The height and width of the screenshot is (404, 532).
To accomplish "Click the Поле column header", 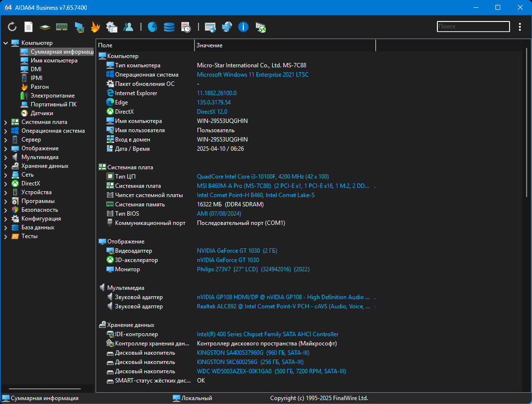I will [145, 45].
